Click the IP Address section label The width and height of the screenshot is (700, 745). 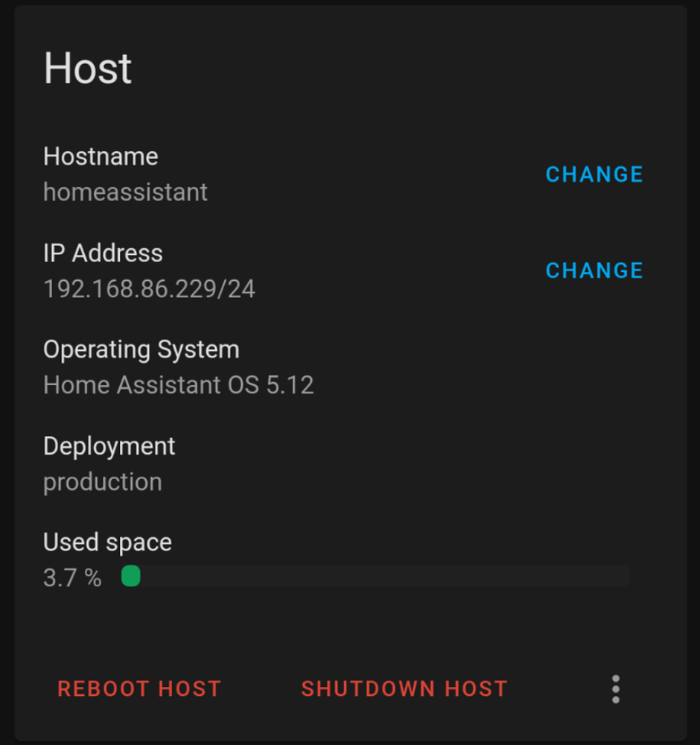point(103,253)
